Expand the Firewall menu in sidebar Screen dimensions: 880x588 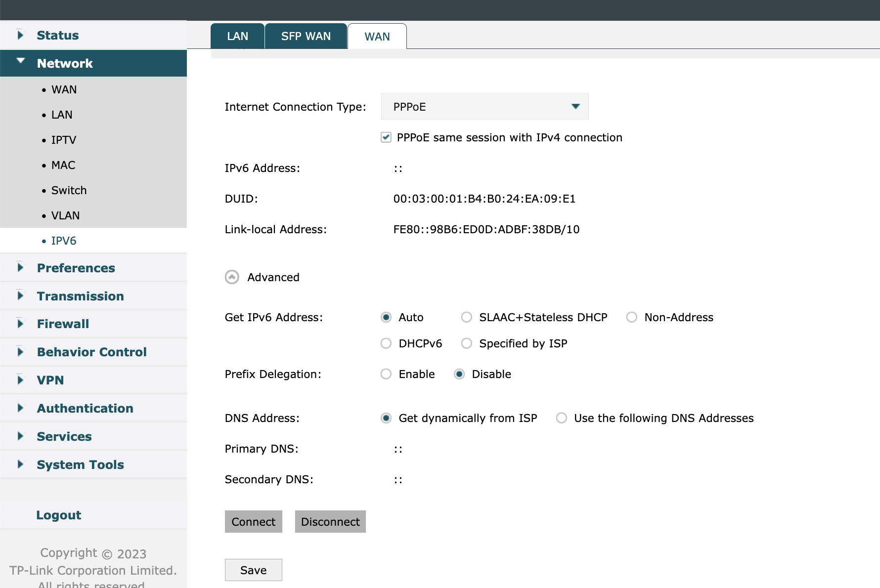63,324
